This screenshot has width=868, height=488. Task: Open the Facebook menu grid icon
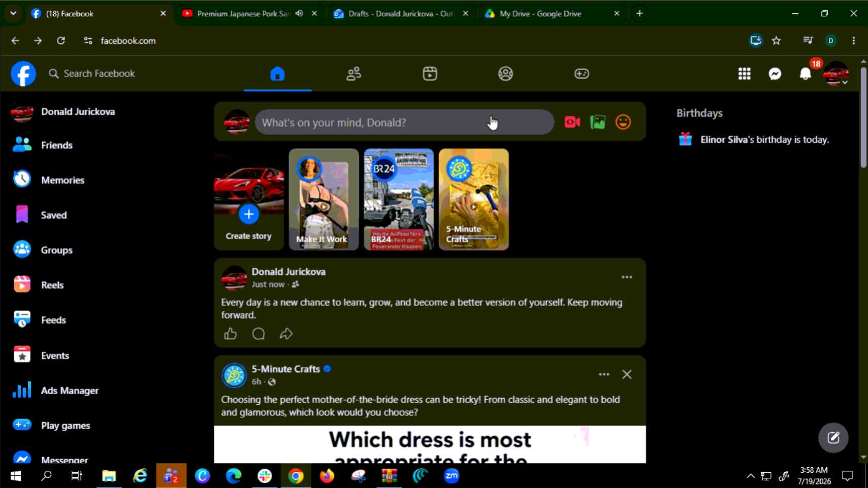(x=745, y=74)
